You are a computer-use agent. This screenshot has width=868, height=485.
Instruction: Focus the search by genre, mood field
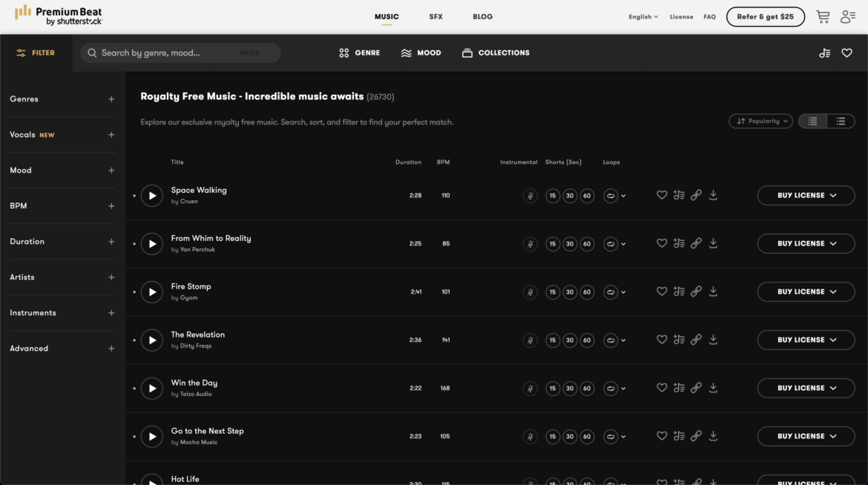167,53
